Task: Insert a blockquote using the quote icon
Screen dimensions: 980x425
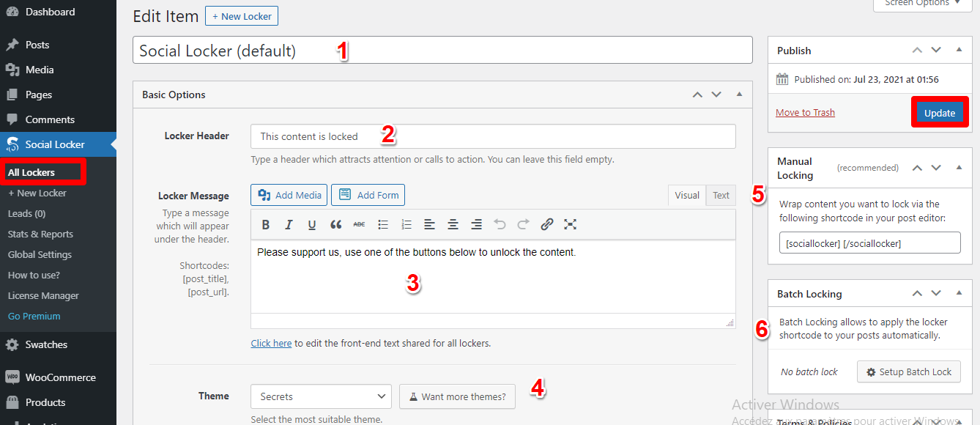Action: [x=335, y=225]
